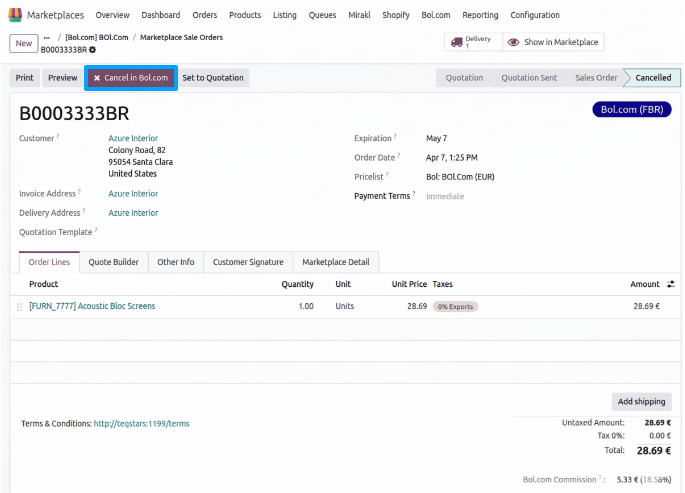Follow the Marketplace Sale Orders breadcrumb
This screenshot has width=685, height=493.
181,38
